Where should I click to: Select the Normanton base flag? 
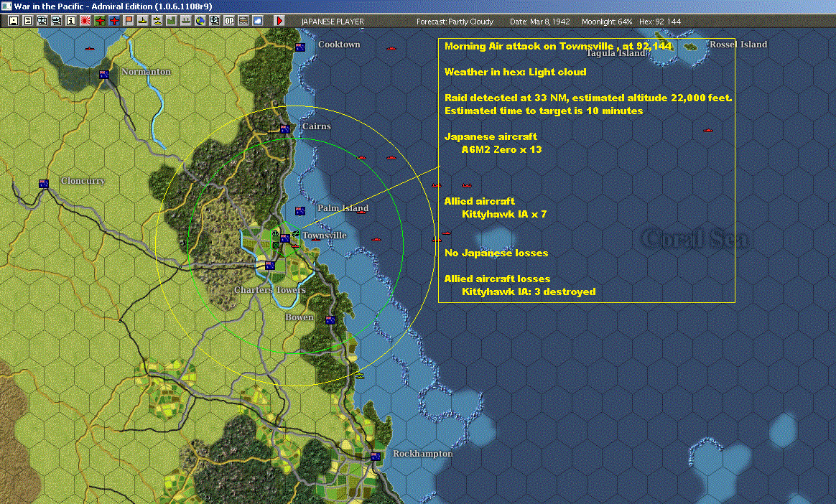click(x=104, y=75)
